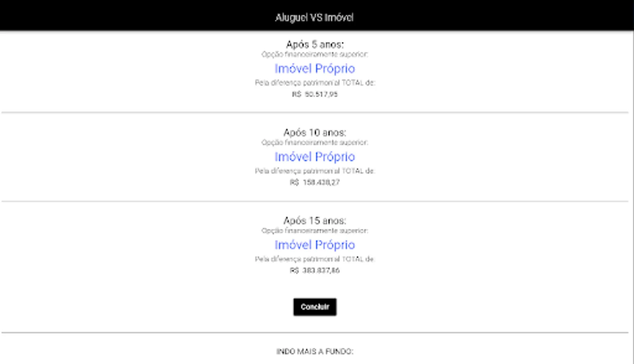Click Opção financeiramente superior label in 10-year section
This screenshot has width=634, height=364.
click(315, 142)
